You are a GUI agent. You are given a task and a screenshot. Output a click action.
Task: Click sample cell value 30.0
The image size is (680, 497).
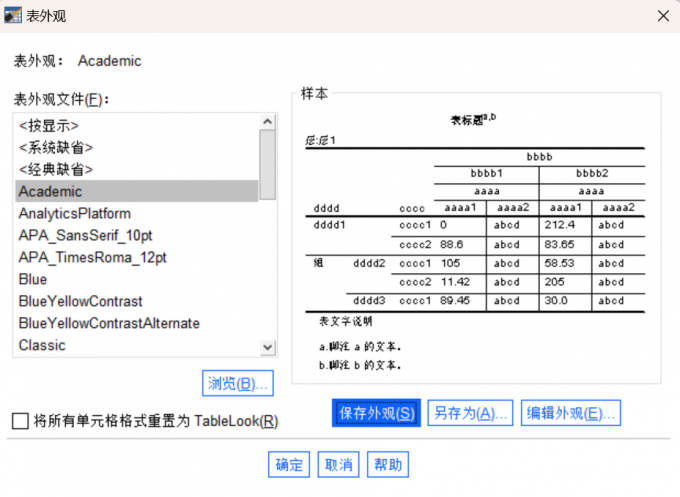[556, 301]
